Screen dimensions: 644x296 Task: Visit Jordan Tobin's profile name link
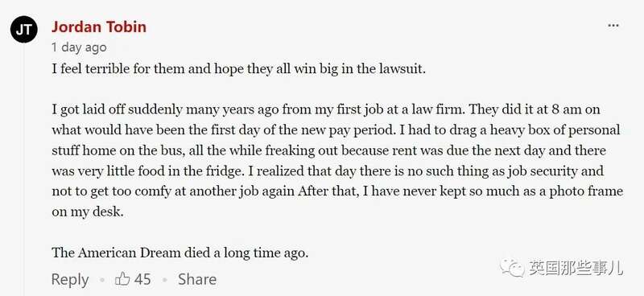99,27
